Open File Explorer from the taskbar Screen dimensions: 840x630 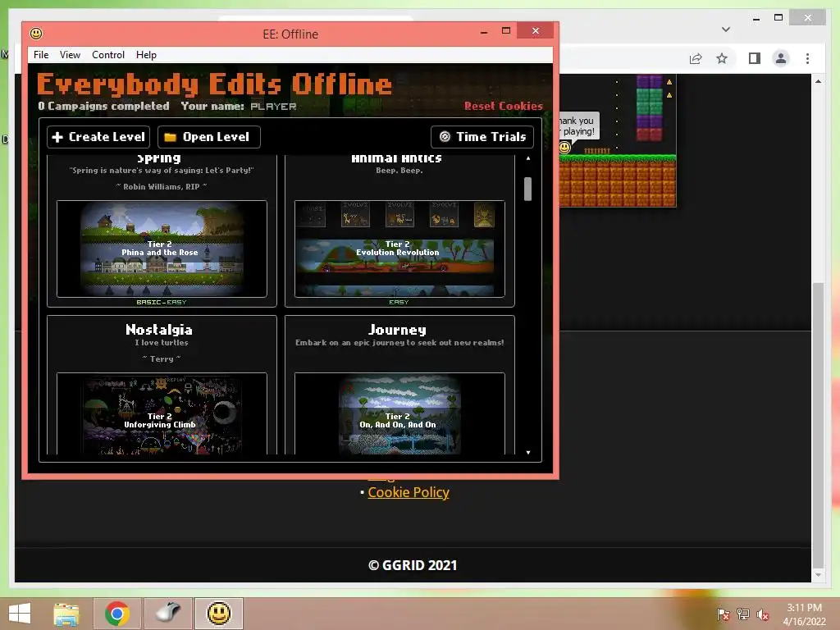tap(66, 614)
